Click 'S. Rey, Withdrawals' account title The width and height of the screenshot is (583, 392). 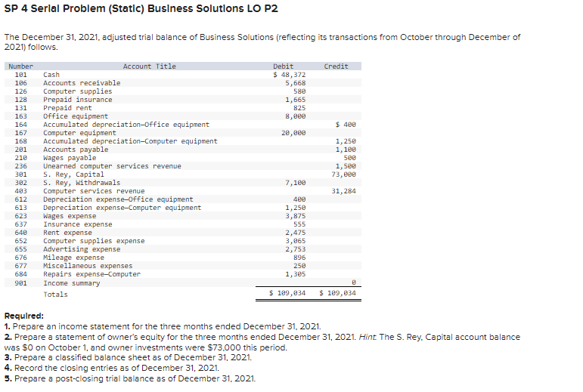[82, 183]
